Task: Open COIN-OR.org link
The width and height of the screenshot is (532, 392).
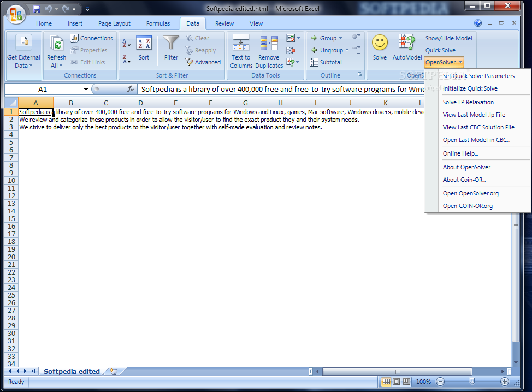Action: pos(468,206)
